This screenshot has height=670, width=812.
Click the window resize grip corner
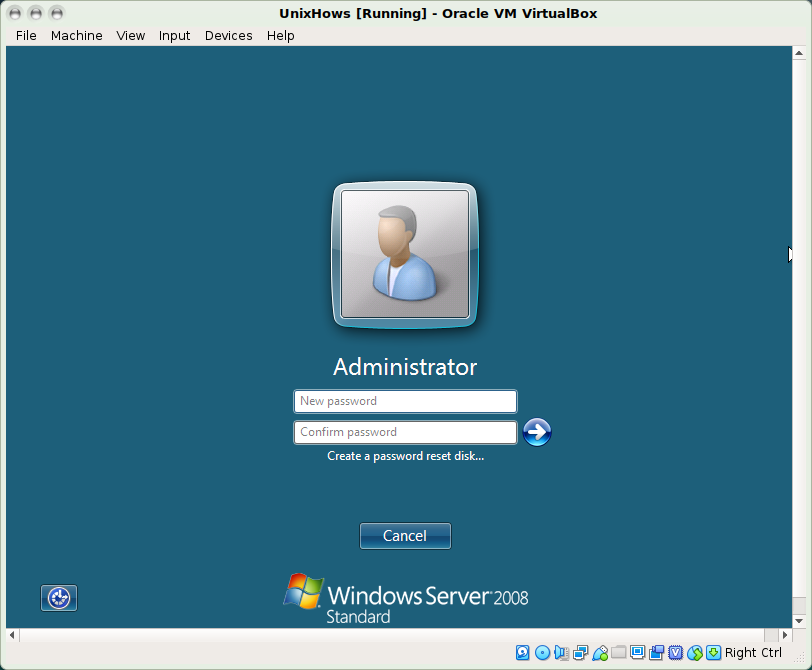[x=800, y=658]
